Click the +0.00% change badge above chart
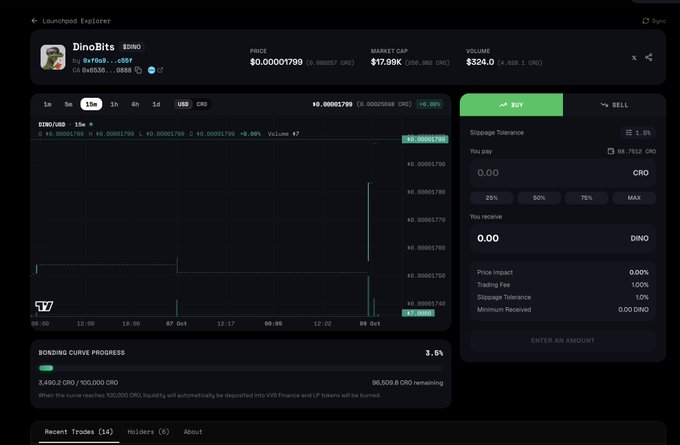680x445 pixels. [429, 104]
